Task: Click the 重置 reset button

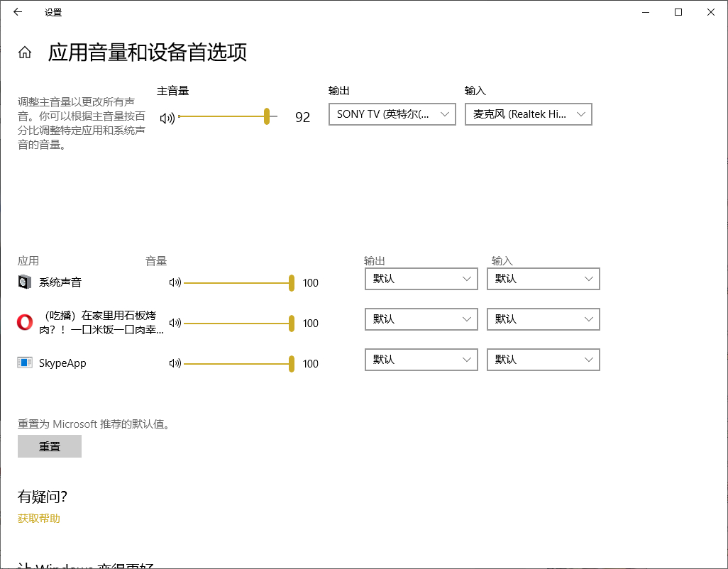Action: (x=50, y=446)
